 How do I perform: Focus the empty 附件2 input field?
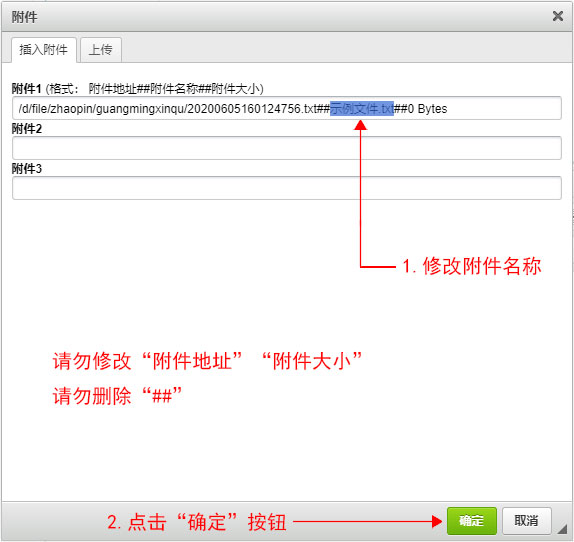click(287, 148)
